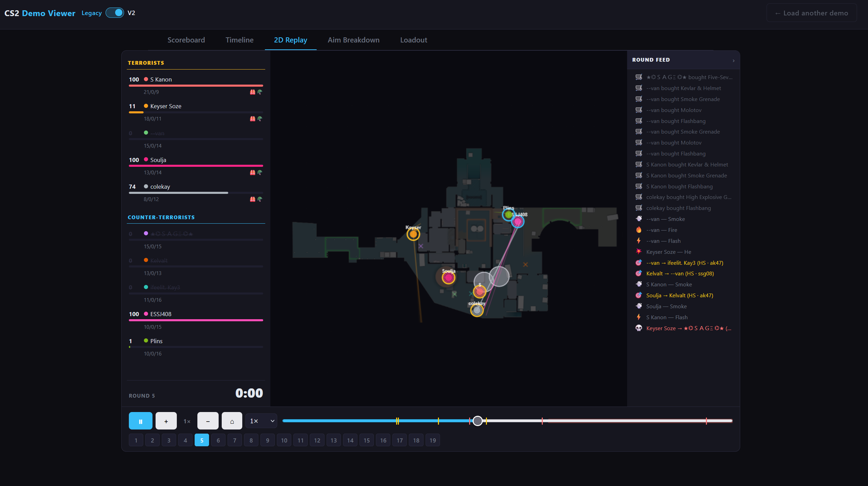868x486 pixels.
Task: Select player Keyser Soze in list
Action: point(196,112)
